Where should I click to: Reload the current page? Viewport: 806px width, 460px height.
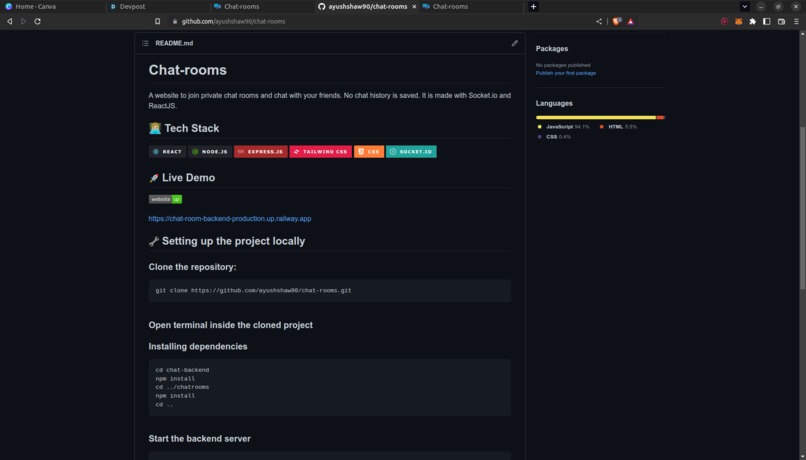click(38, 21)
